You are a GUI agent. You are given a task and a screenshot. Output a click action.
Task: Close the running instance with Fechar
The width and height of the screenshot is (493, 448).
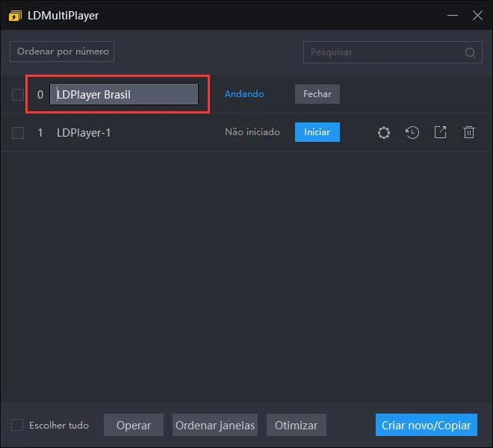click(317, 94)
